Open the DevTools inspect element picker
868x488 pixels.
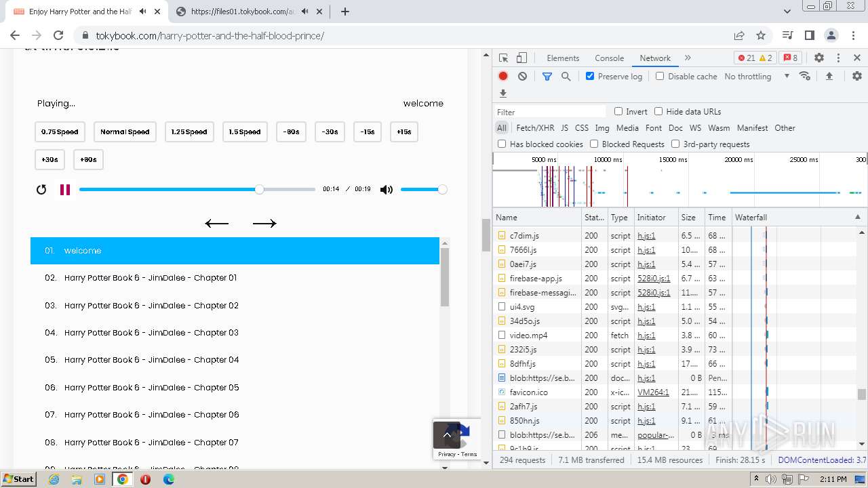point(503,58)
